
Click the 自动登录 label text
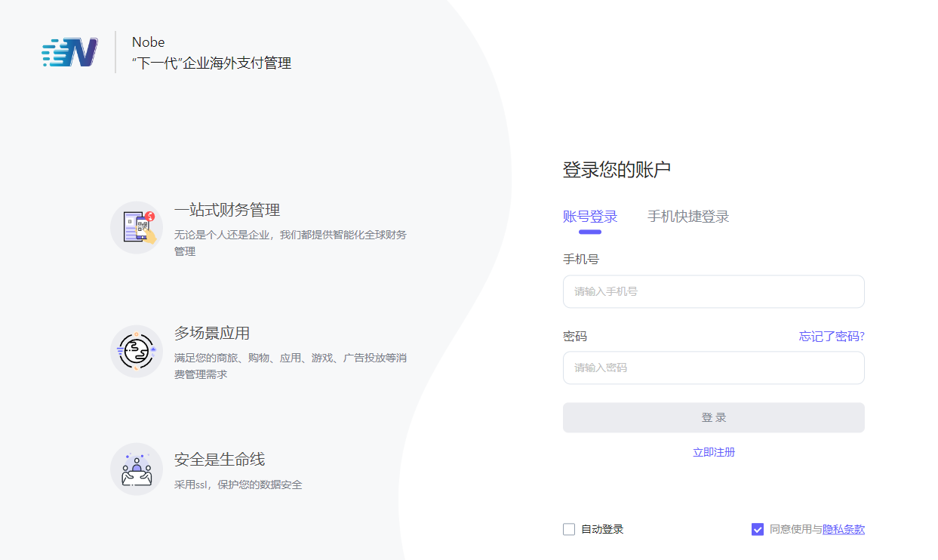point(602,529)
